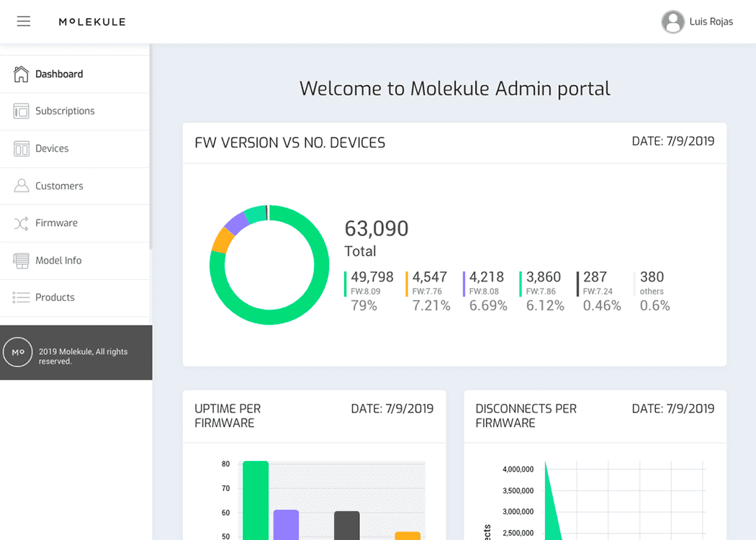Viewport: 756px width, 540px height.
Task: Click the Customers person icon
Action: [x=21, y=186]
